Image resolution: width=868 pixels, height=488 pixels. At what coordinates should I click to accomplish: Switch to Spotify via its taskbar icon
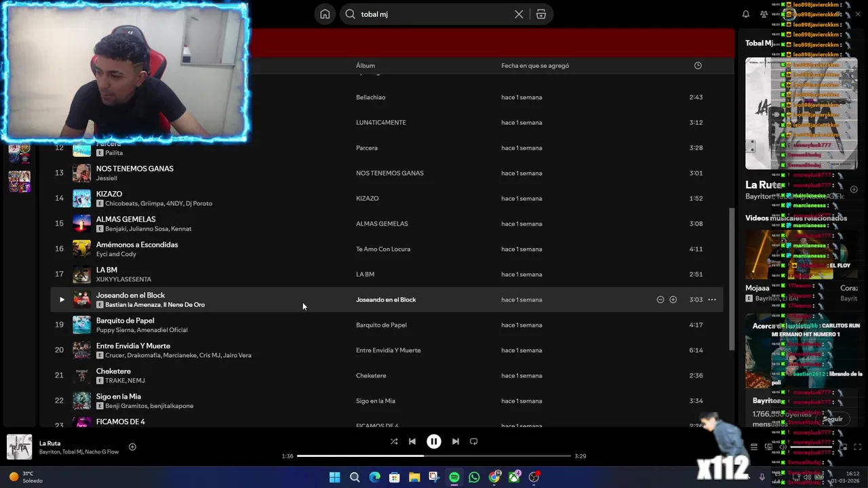click(x=454, y=477)
